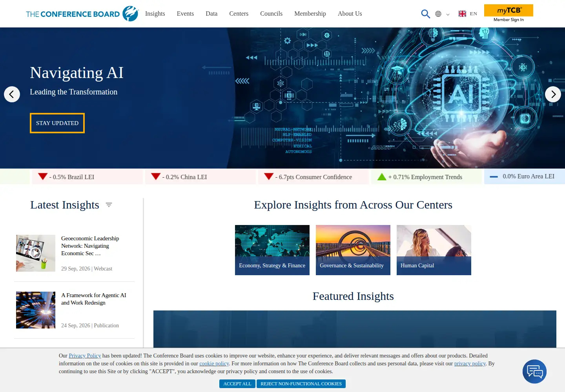Open the Events menu
565x392 pixels.
185,14
